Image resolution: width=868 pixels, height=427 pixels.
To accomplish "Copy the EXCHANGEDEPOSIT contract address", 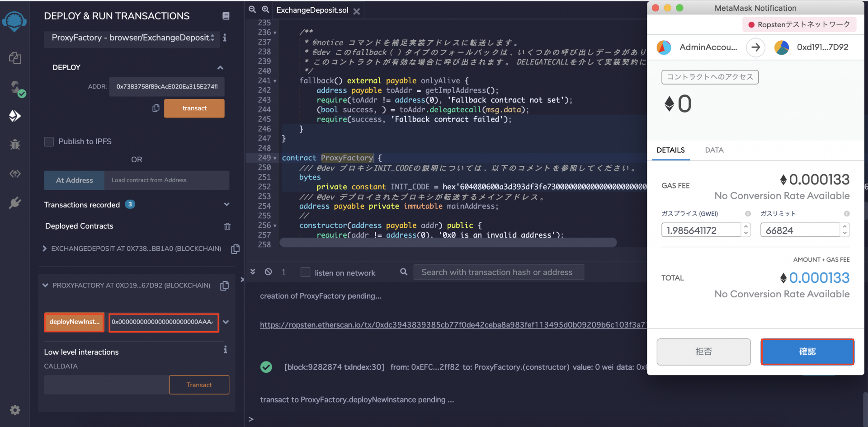I will 235,249.
